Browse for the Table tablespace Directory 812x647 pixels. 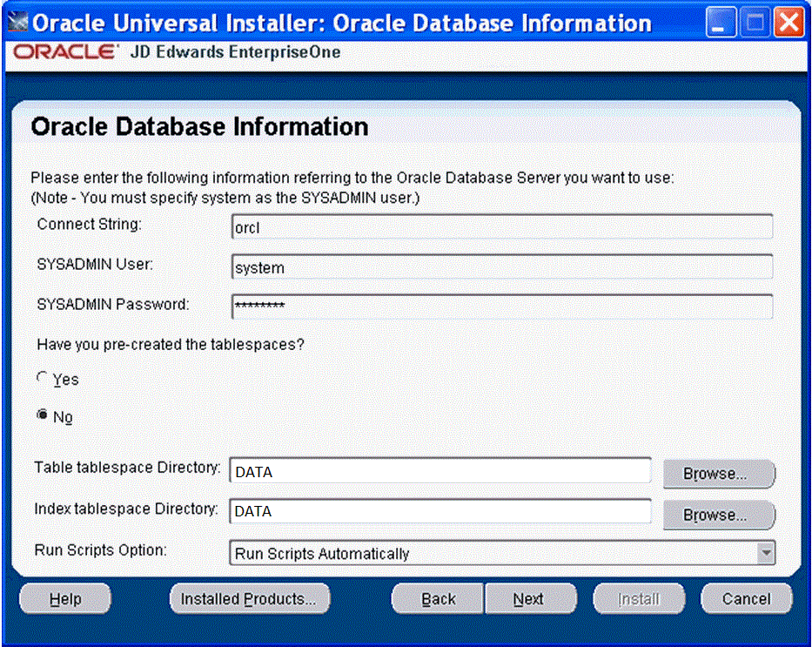(717, 474)
